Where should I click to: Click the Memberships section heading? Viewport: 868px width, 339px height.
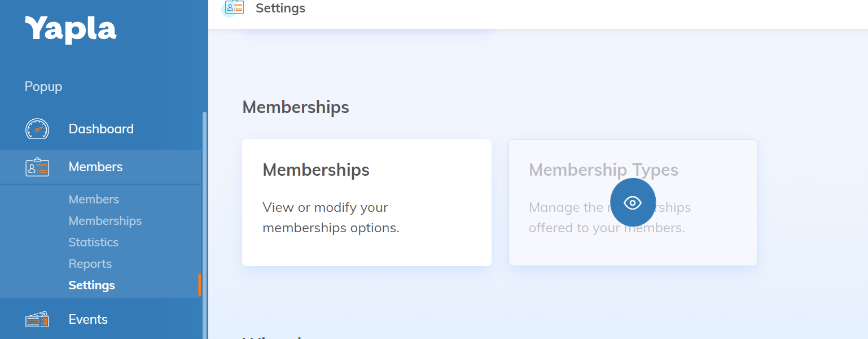click(296, 107)
